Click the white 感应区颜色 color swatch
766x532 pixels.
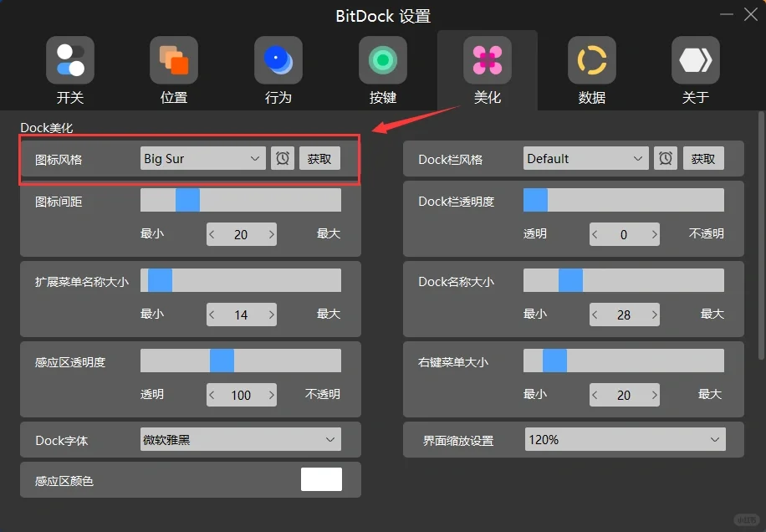pyautogui.click(x=321, y=479)
